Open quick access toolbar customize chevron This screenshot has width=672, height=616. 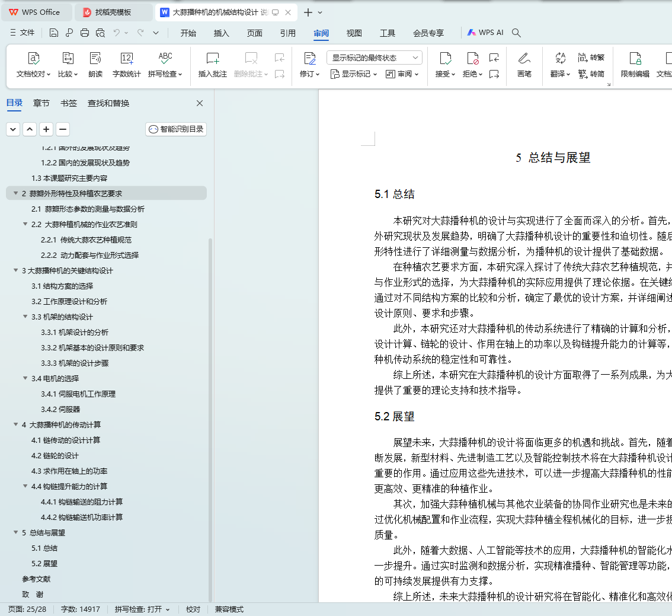click(156, 33)
